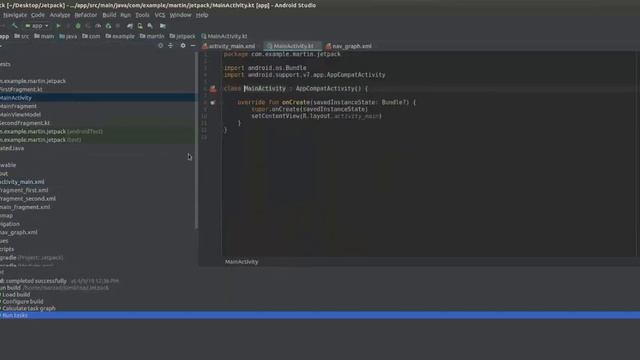Open the Navigate menu

point(15,15)
